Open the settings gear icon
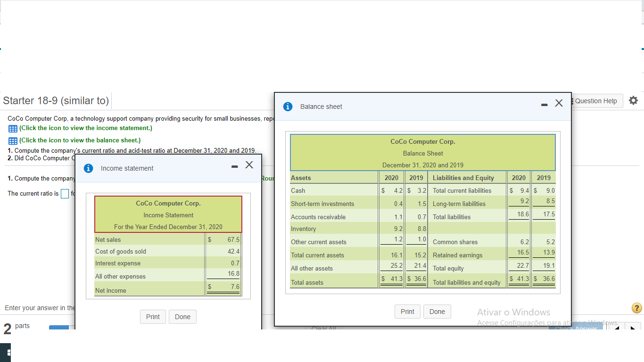This screenshot has width=644, height=362. click(633, 100)
